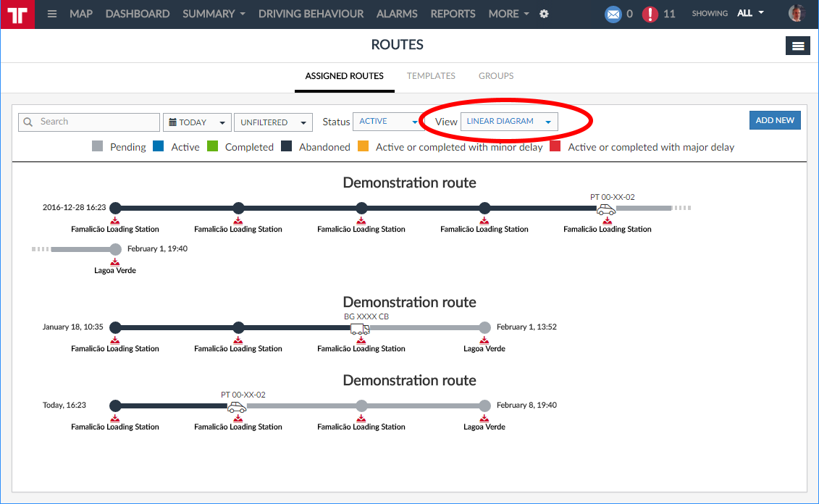Image resolution: width=819 pixels, height=504 pixels.
Task: Open the messages envelope icon
Action: 613,14
